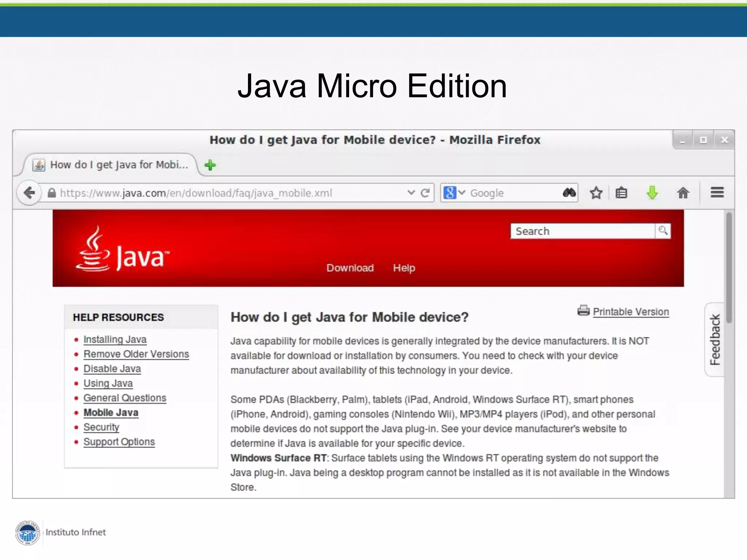Open the Remove Older Versions link
The width and height of the screenshot is (747, 560).
pos(136,354)
